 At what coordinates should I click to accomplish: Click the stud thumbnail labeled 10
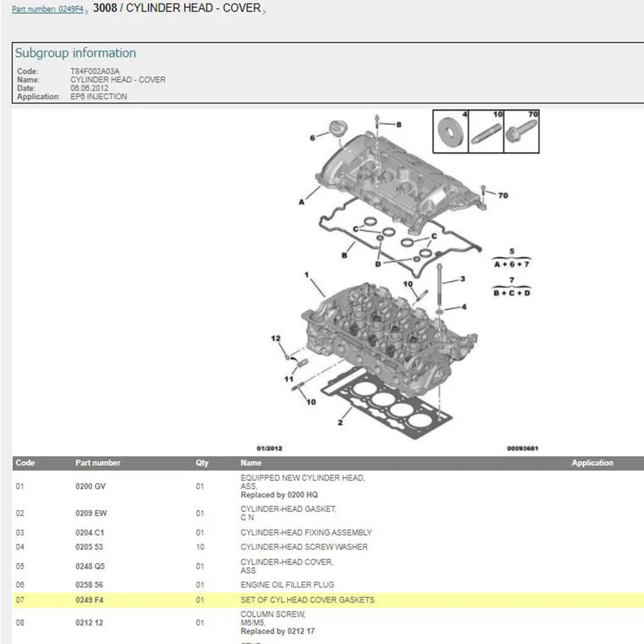click(486, 131)
